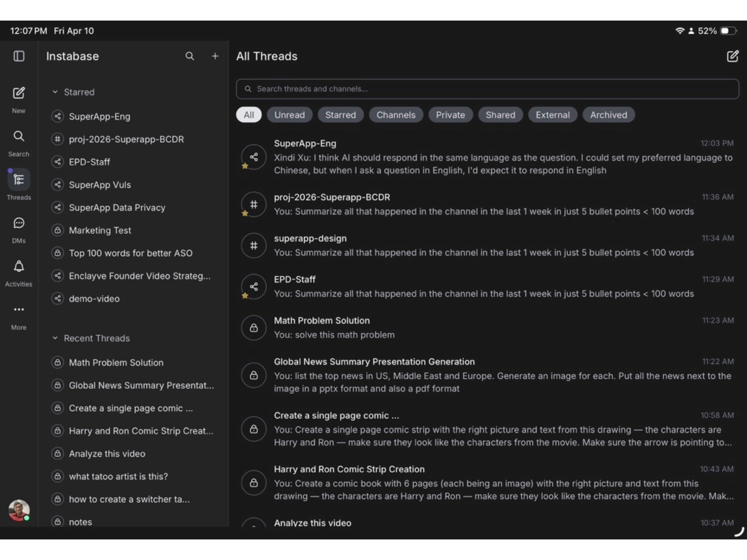Screen dimensions: 747x560
Task: Click share icon next to SuperApp Vuls in sidebar
Action: click(58, 185)
